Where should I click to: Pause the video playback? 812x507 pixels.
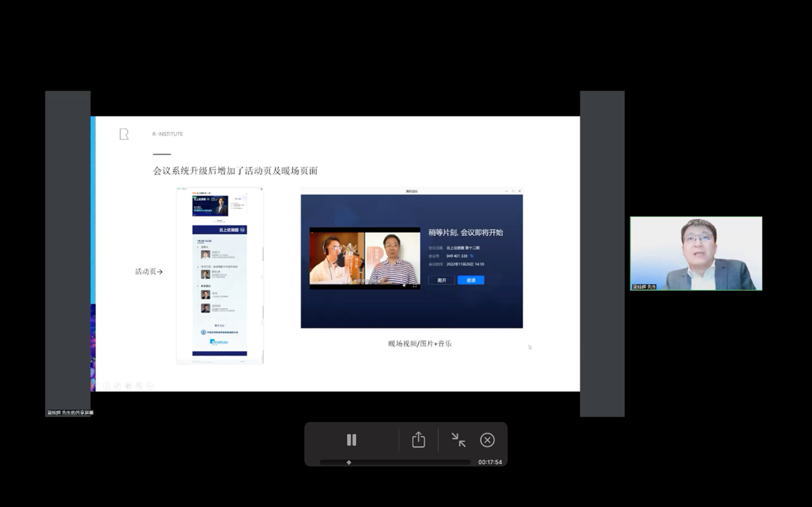pyautogui.click(x=351, y=440)
